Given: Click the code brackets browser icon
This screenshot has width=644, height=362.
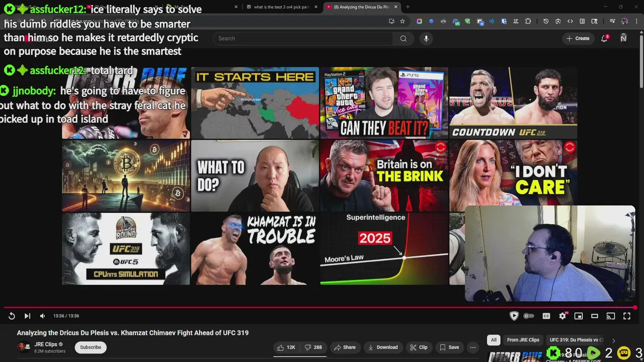Looking at the screenshot, I should coord(570,21).
